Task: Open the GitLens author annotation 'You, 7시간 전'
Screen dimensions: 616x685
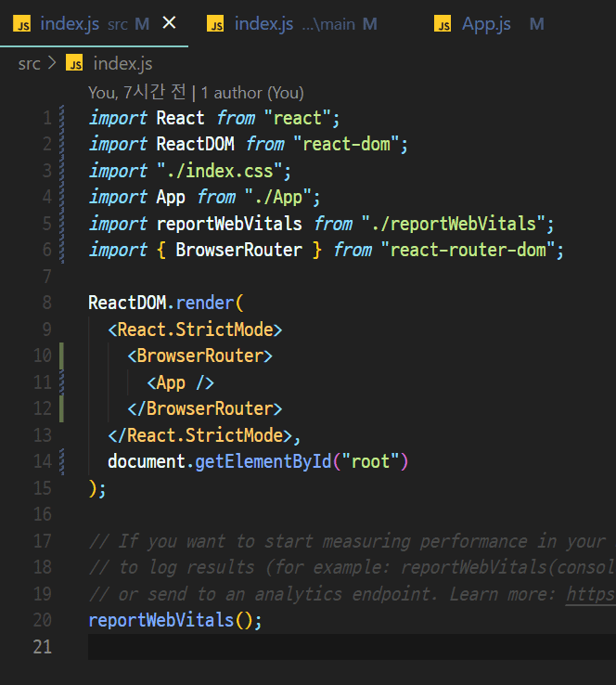Action: click(x=137, y=93)
